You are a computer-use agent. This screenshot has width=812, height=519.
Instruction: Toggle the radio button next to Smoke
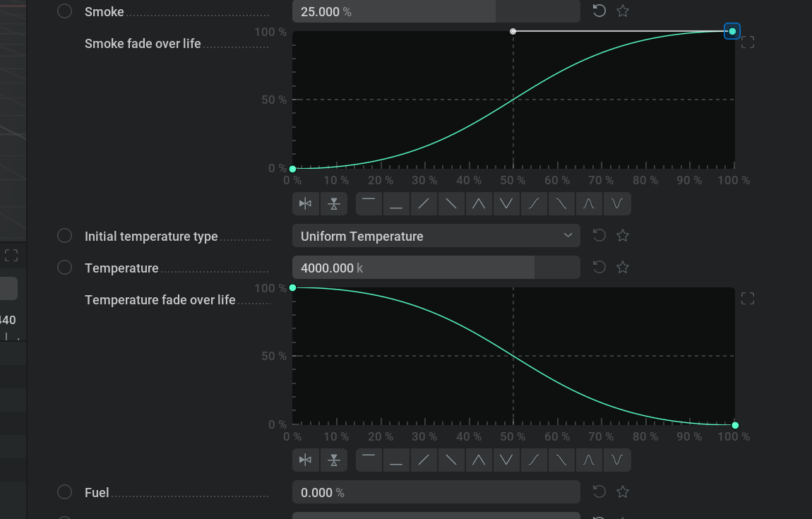64,11
